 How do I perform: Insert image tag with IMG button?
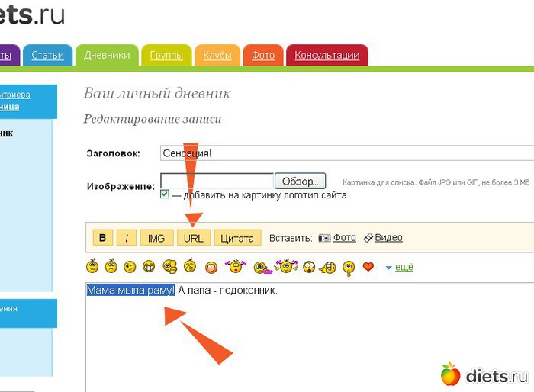(156, 238)
